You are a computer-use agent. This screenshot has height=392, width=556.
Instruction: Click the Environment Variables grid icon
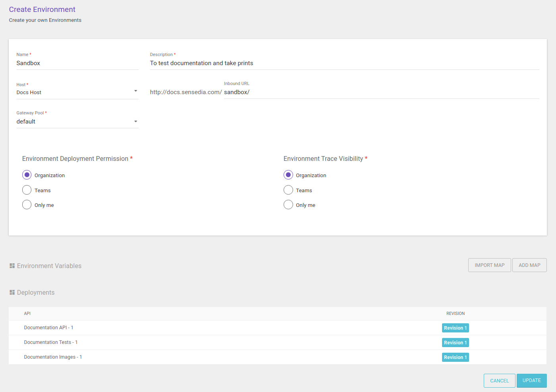pos(12,266)
